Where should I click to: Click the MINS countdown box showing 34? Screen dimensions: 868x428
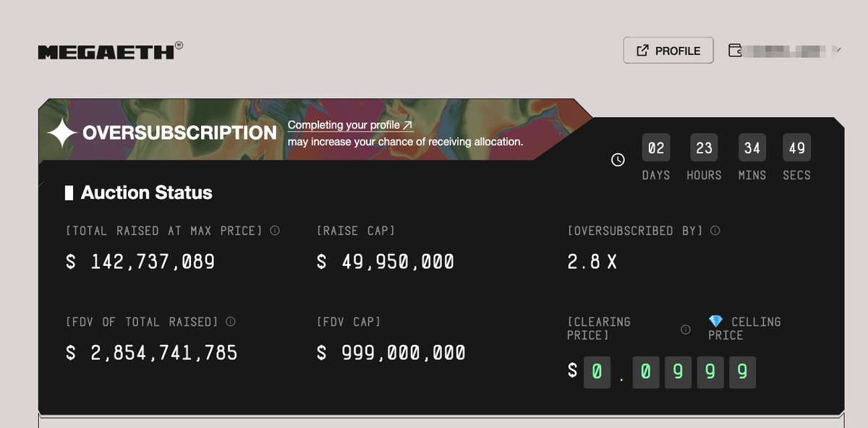(x=752, y=148)
